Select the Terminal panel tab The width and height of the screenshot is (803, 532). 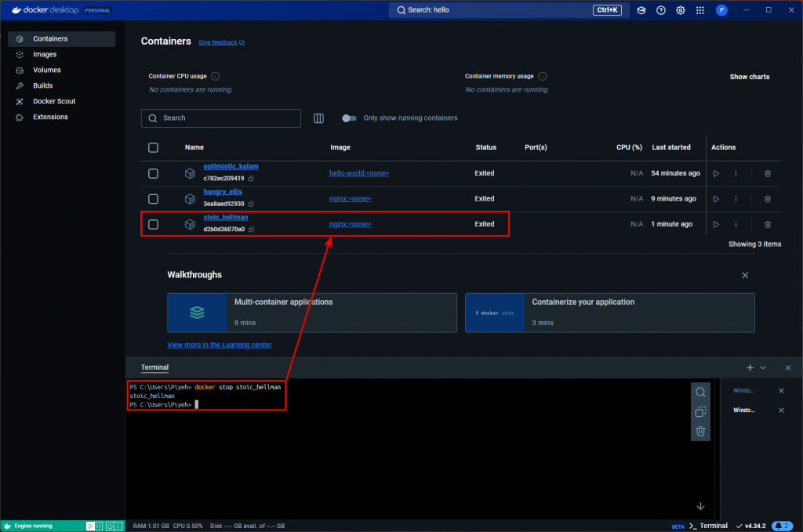pos(154,367)
